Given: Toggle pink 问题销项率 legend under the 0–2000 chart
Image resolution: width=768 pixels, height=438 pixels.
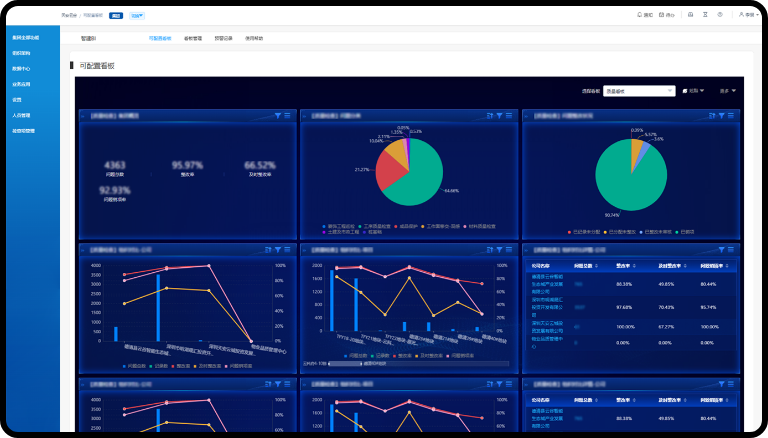Looking at the screenshot, I should coord(460,356).
